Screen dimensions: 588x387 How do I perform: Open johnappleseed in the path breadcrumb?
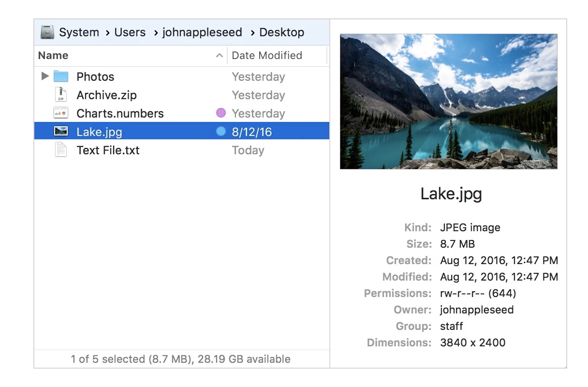pyautogui.click(x=202, y=32)
